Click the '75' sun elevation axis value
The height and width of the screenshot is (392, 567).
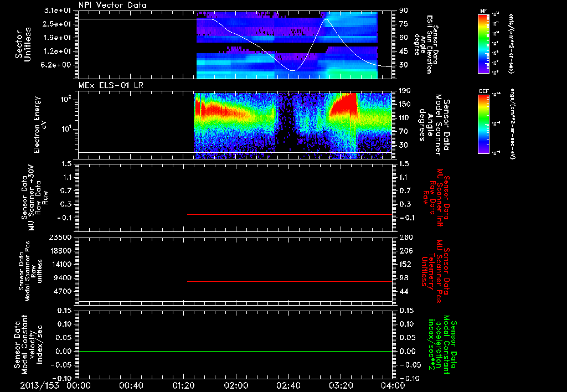pos(404,24)
